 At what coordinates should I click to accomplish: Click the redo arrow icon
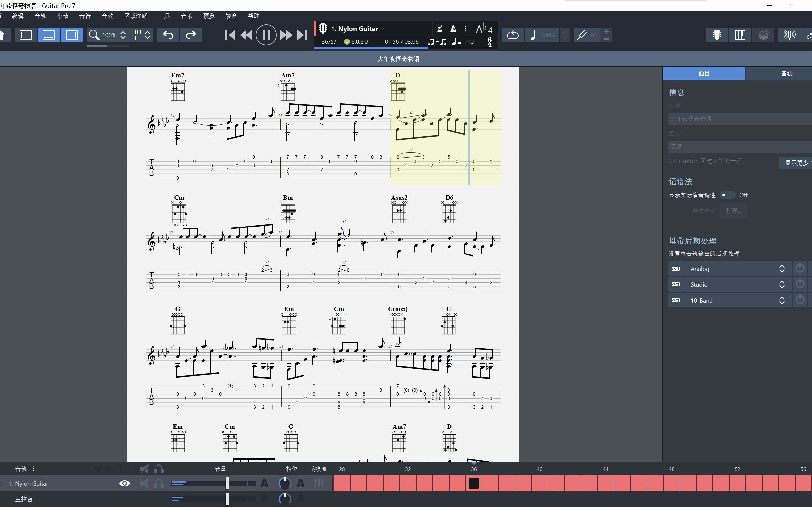(191, 35)
